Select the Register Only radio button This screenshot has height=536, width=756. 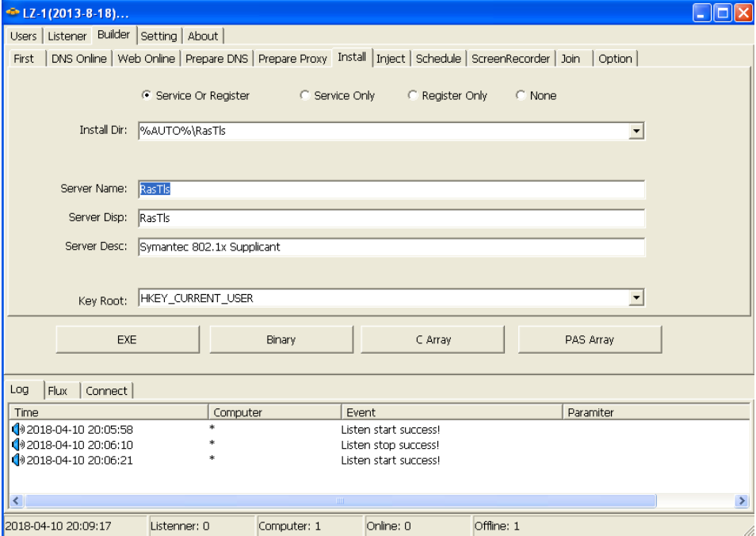[412, 96]
